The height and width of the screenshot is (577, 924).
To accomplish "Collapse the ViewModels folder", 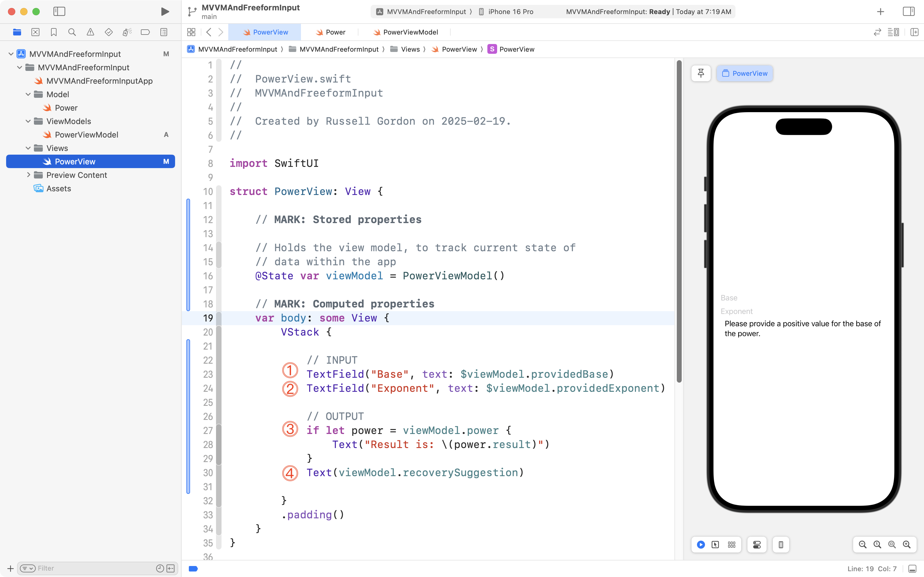I will tap(28, 121).
